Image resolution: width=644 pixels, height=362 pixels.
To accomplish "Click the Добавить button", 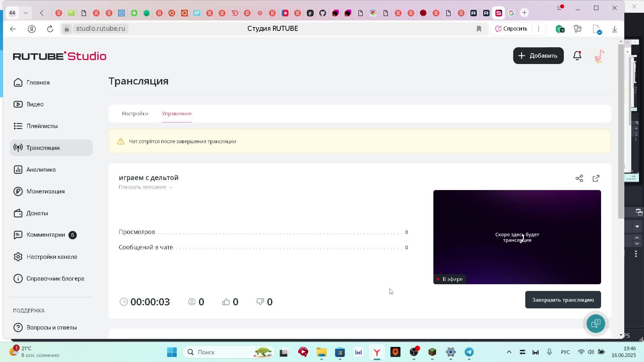I will pyautogui.click(x=538, y=56).
